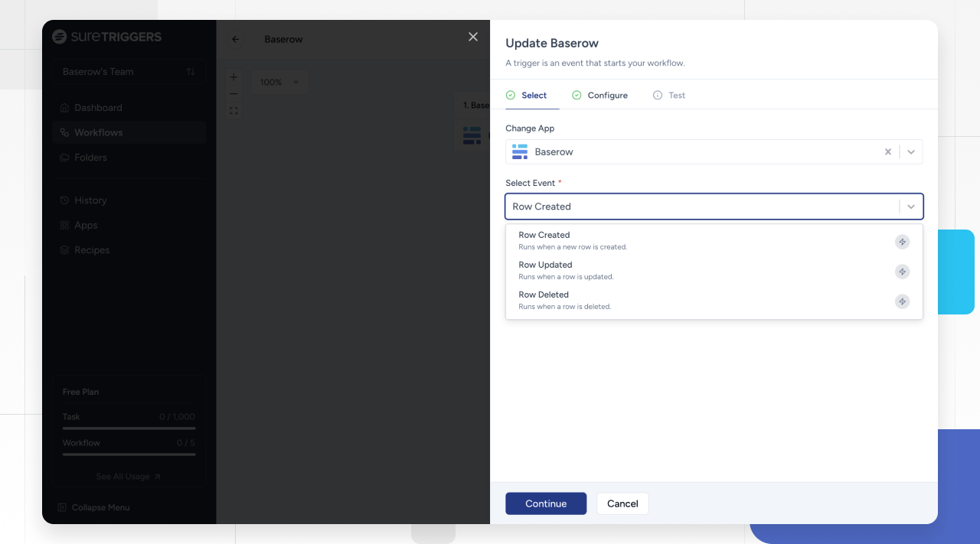Click the fit-to-screen canvas icon
Viewport: 980px width, 544px height.
tap(234, 111)
